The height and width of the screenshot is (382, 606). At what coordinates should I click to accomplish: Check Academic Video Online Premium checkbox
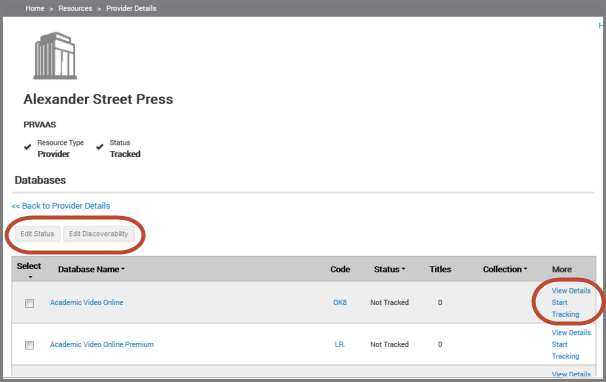tap(29, 345)
